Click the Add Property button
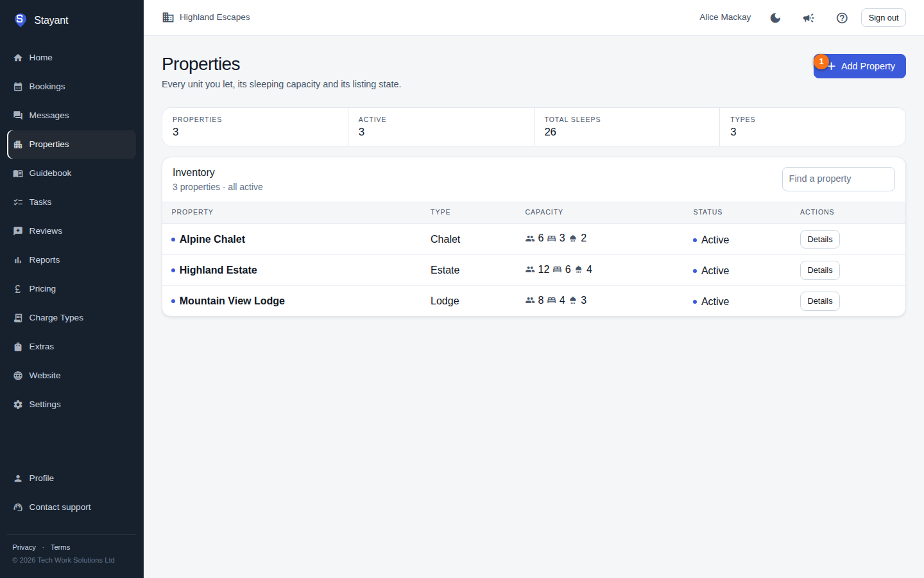 tap(859, 66)
